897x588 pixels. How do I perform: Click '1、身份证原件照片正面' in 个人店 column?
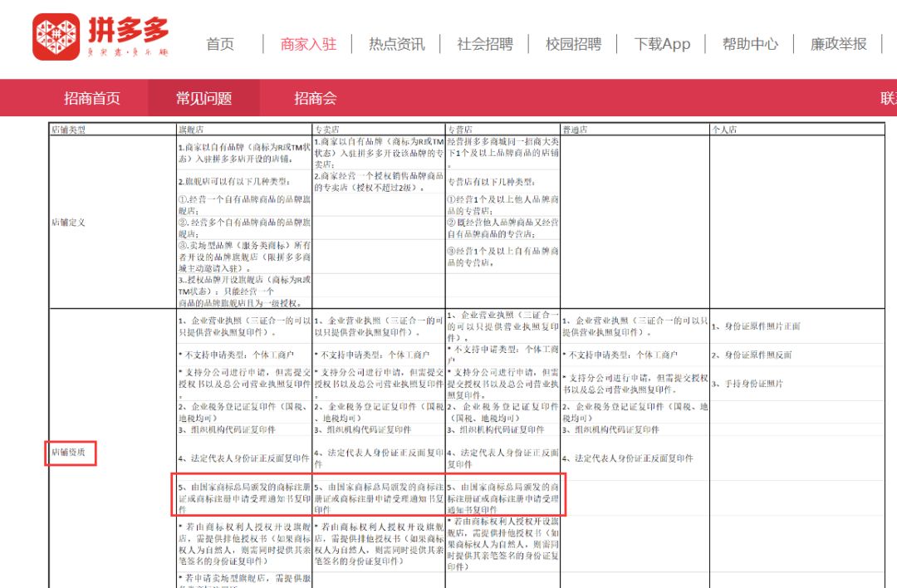point(757,326)
